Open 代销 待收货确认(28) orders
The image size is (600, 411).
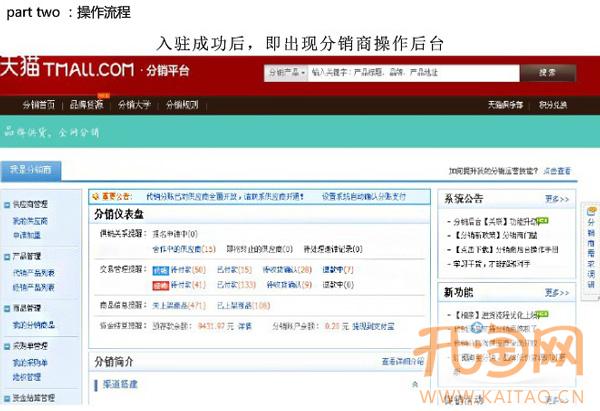pos(287,270)
